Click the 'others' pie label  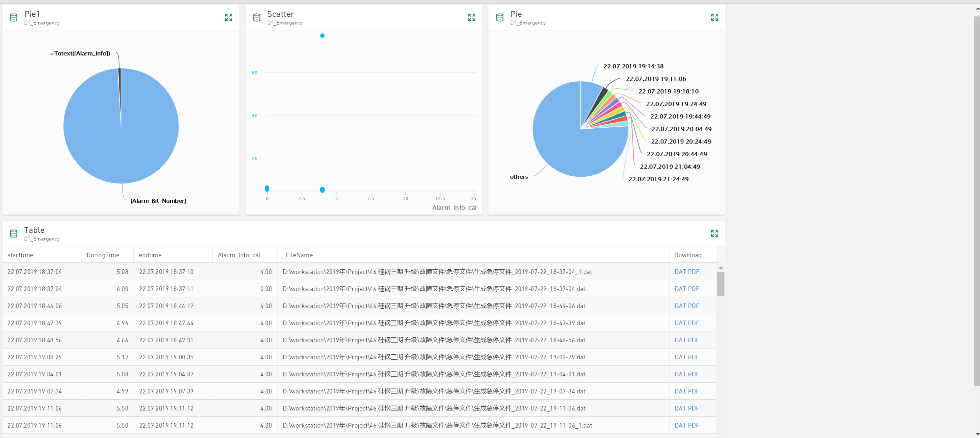518,177
